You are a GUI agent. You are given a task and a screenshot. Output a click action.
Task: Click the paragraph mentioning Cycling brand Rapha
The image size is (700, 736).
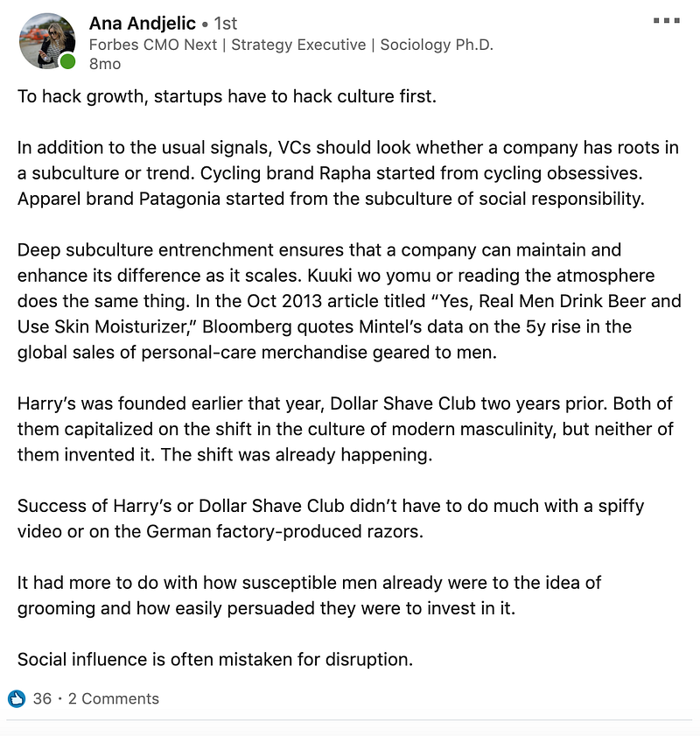click(x=348, y=173)
